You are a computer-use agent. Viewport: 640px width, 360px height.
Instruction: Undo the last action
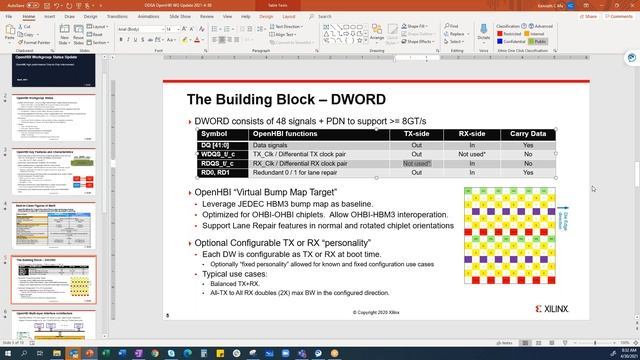57,6
